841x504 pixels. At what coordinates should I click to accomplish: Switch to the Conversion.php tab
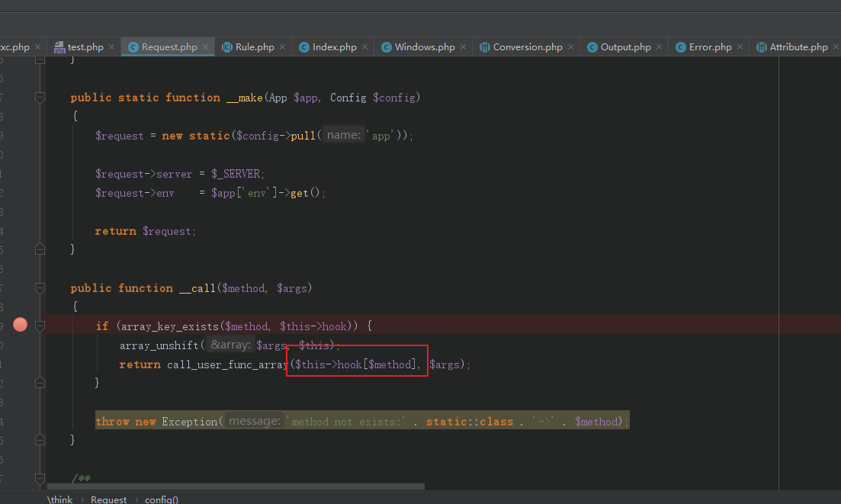click(x=527, y=47)
